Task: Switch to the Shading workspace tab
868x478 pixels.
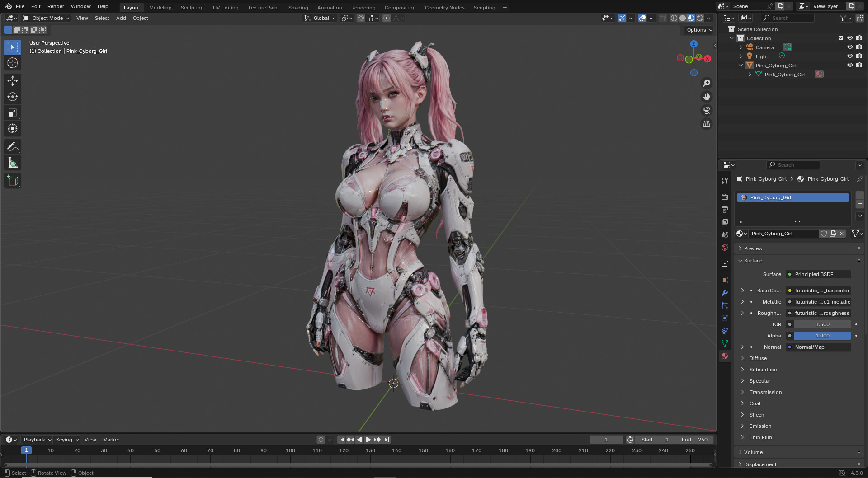Action: point(298,7)
